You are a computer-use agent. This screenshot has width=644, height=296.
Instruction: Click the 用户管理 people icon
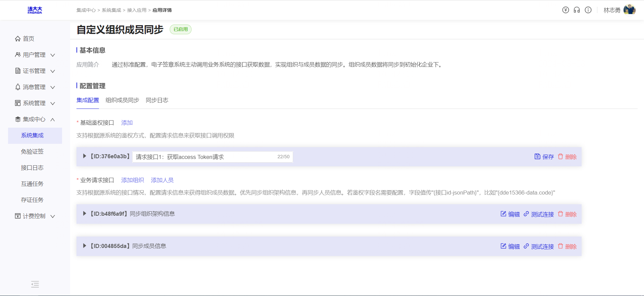18,55
